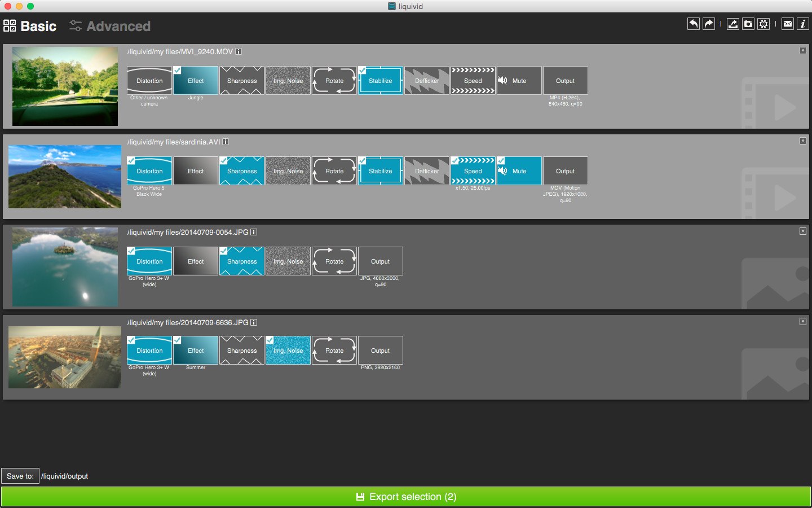Open settings with the gear icon
The height and width of the screenshot is (508, 812).
763,24
